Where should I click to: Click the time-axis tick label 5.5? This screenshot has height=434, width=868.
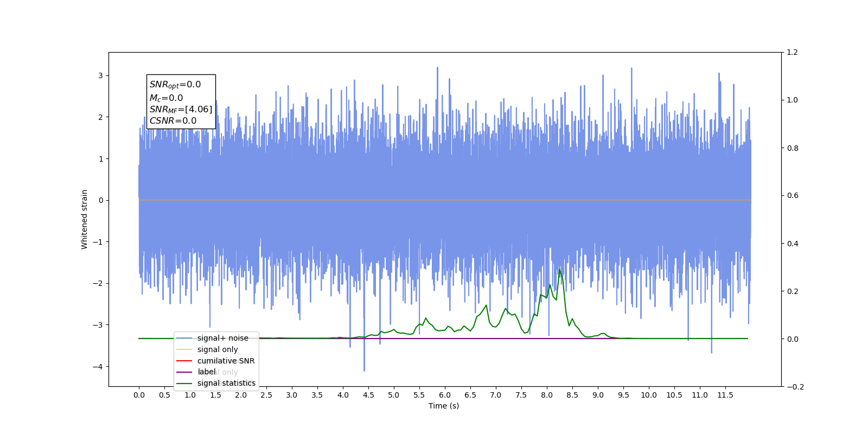419,395
